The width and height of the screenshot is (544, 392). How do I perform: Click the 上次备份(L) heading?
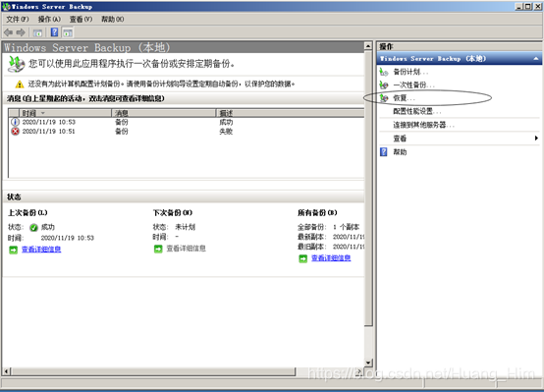[x=27, y=212]
